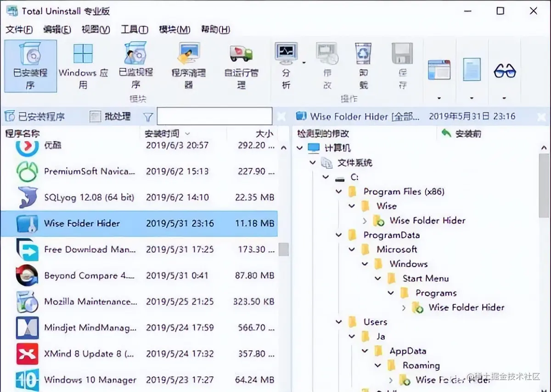Select PremiumSoft Navicat program icon
The image size is (551, 392).
click(27, 171)
